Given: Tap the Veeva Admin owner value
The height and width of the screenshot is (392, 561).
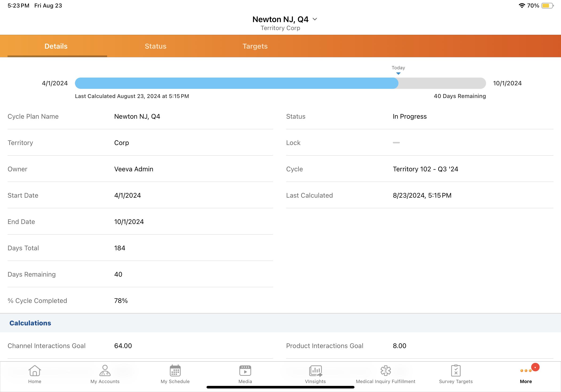Looking at the screenshot, I should tap(134, 169).
